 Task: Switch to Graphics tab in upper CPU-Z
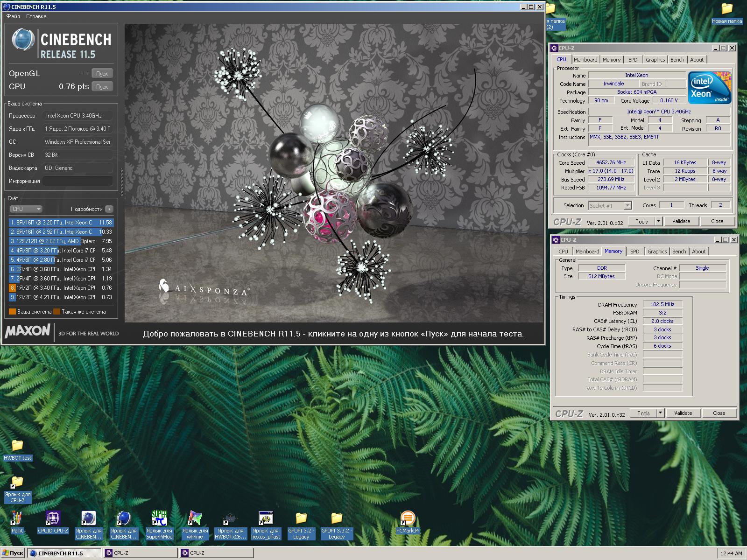655,60
